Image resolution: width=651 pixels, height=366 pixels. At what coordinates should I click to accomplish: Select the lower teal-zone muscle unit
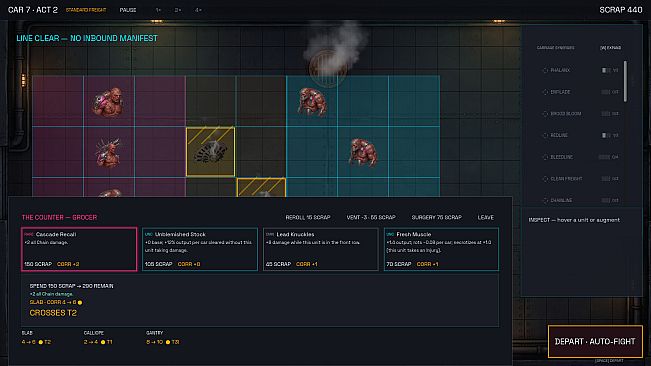362,153
